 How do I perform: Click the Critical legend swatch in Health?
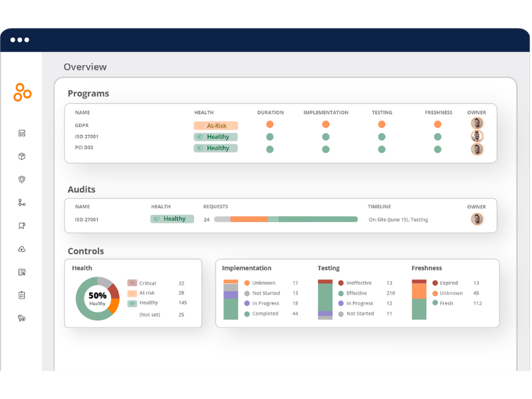[x=132, y=283]
